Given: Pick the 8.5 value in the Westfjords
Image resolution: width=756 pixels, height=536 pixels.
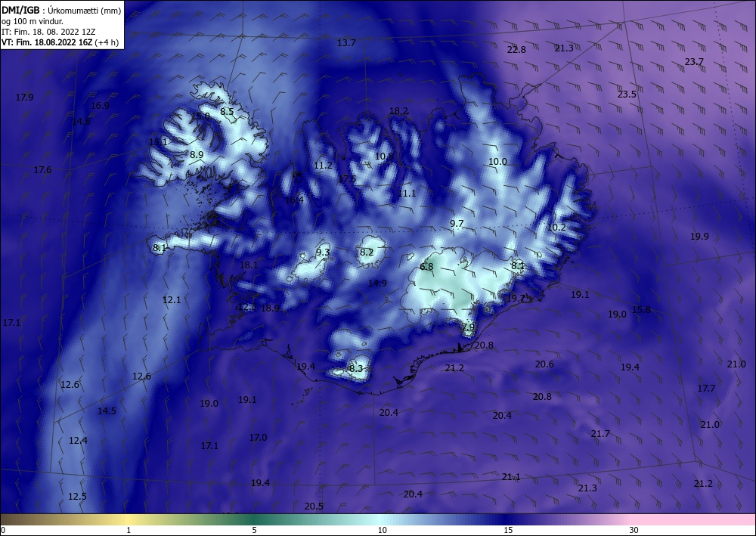Looking at the screenshot, I should [227, 112].
